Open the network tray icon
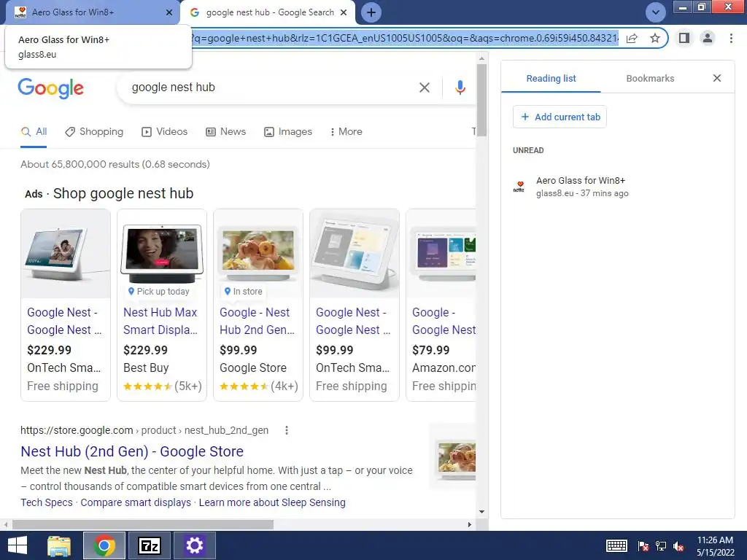The image size is (747, 560). pyautogui.click(x=661, y=545)
